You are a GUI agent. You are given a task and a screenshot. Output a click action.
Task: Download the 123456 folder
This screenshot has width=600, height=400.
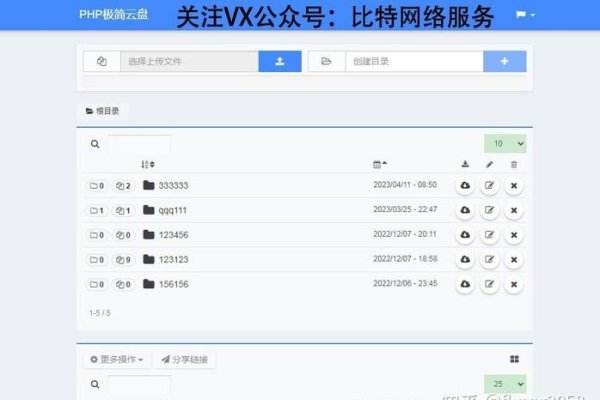465,235
